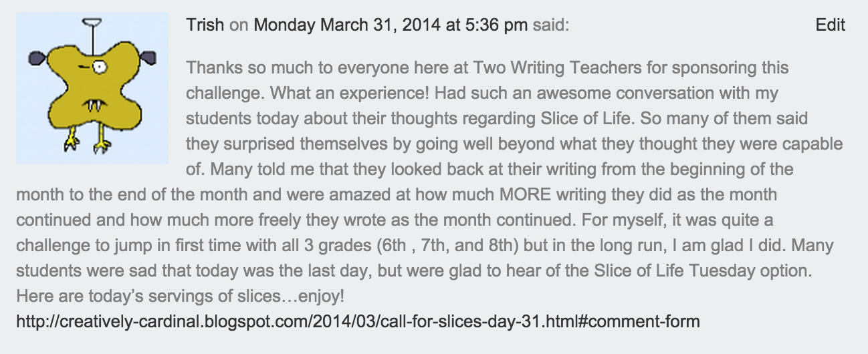This screenshot has height=354, width=868.
Task: Click the Edit link on the comment
Action: (830, 25)
